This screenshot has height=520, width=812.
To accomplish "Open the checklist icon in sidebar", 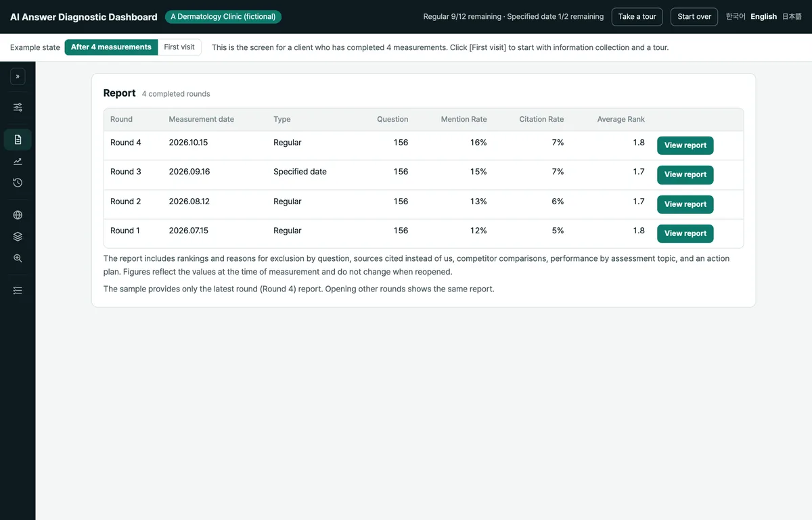I will [18, 290].
